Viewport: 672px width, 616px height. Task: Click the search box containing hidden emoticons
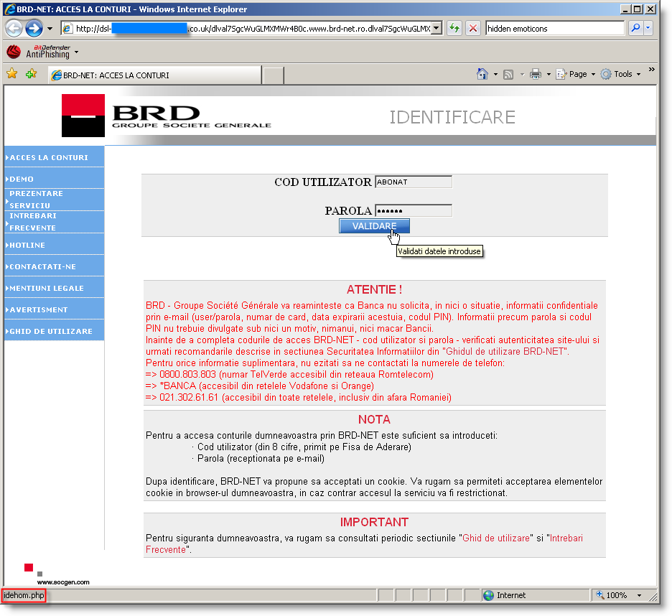pos(555,29)
